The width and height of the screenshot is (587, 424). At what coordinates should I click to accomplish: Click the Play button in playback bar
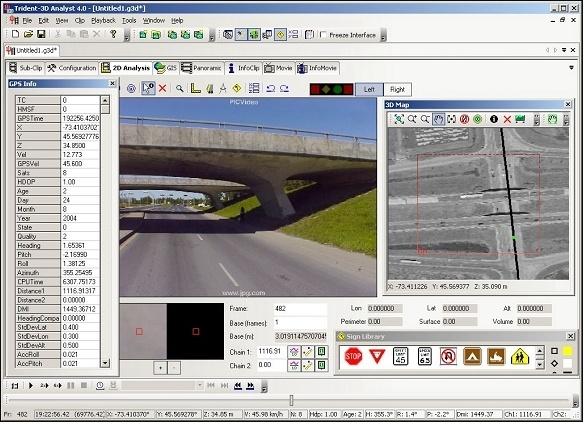31,385
